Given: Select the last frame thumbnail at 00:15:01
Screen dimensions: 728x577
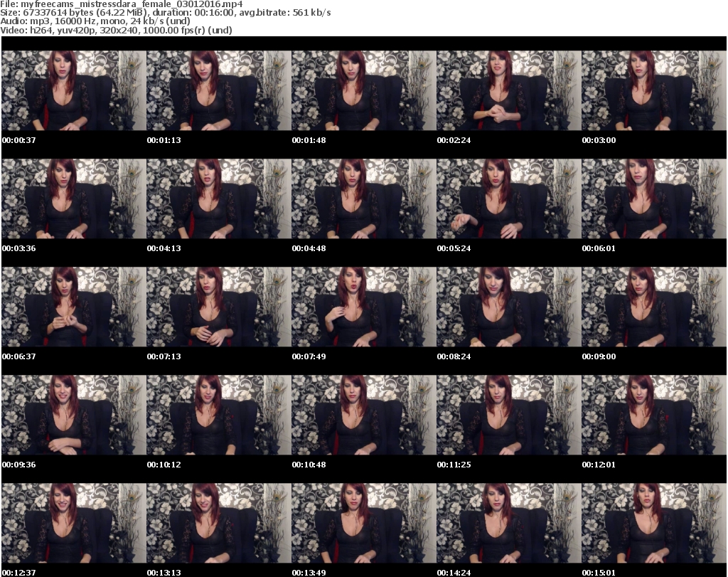Looking at the screenshot, I should pyautogui.click(x=654, y=524).
